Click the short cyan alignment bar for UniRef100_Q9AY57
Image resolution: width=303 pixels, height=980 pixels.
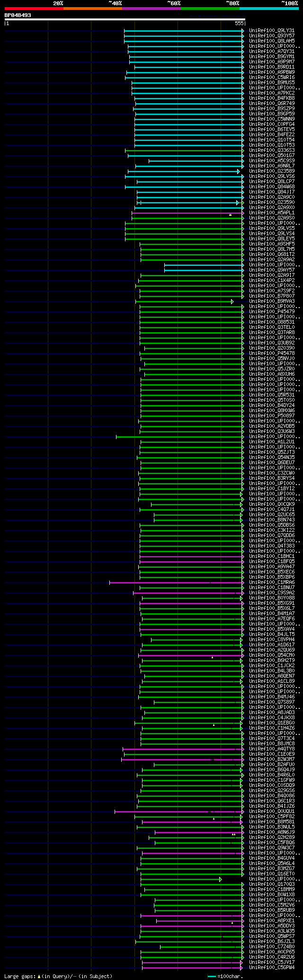(x=205, y=270)
